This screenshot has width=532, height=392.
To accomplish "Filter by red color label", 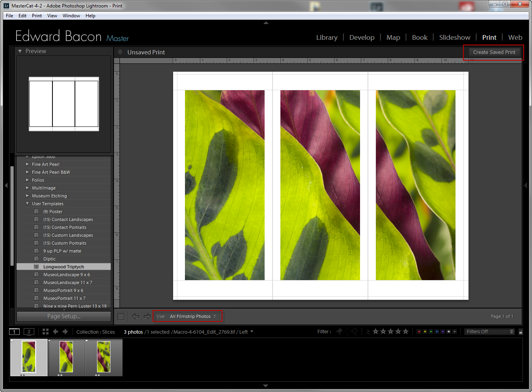I will pos(419,332).
